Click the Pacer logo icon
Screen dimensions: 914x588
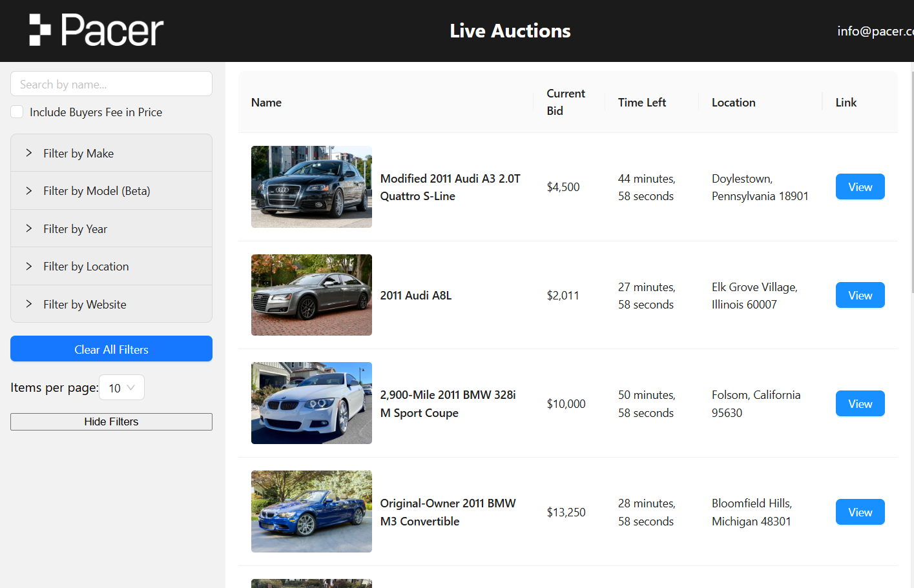(40, 30)
